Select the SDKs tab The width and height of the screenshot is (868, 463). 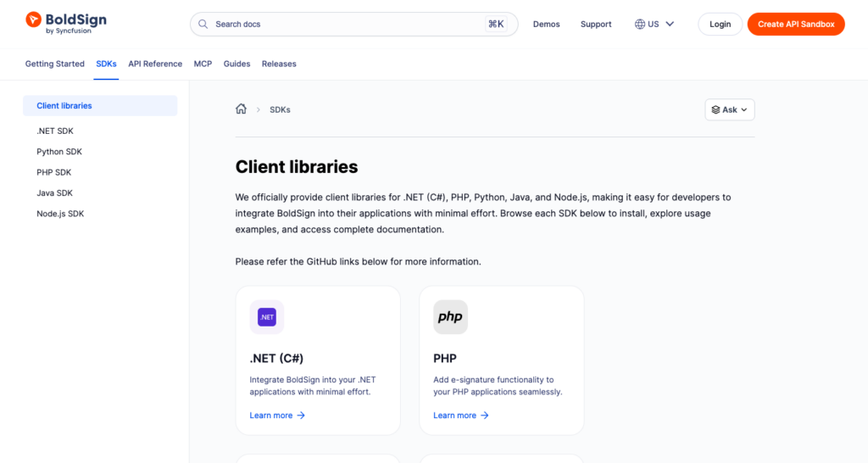[x=106, y=64]
